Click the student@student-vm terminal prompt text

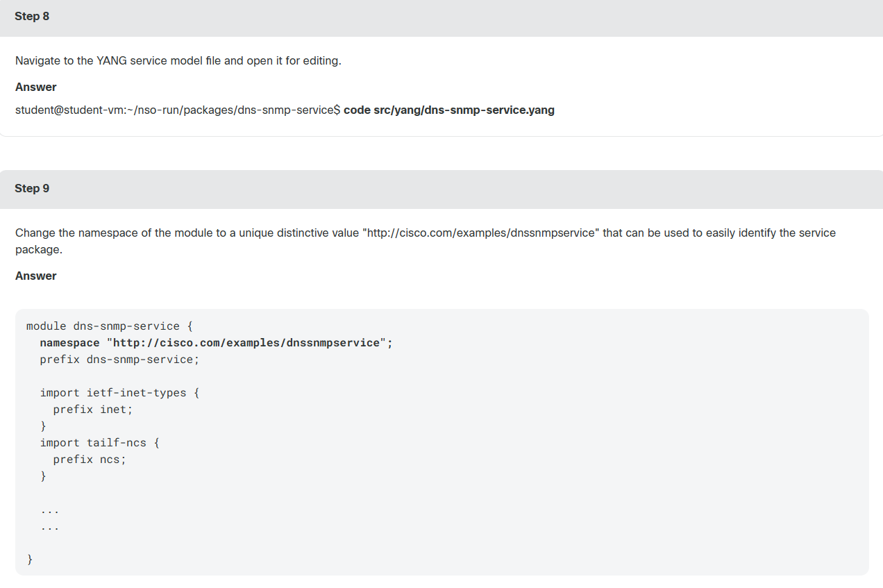pyautogui.click(x=178, y=110)
